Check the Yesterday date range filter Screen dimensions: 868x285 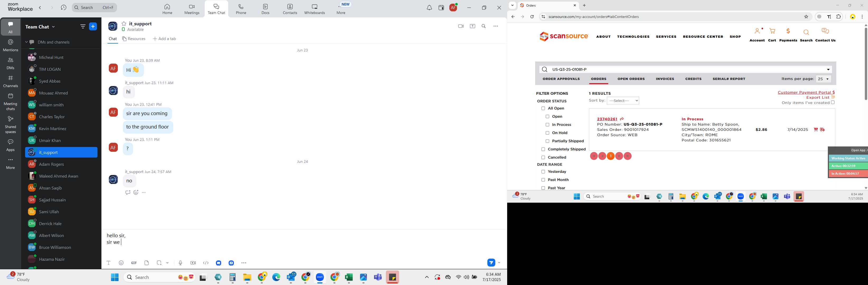click(543, 172)
